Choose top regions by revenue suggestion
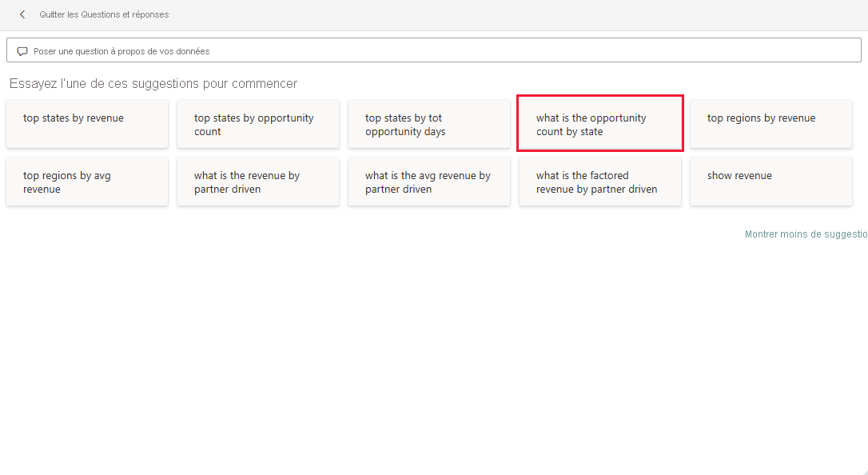Image resolution: width=868 pixels, height=475 pixels. (771, 124)
